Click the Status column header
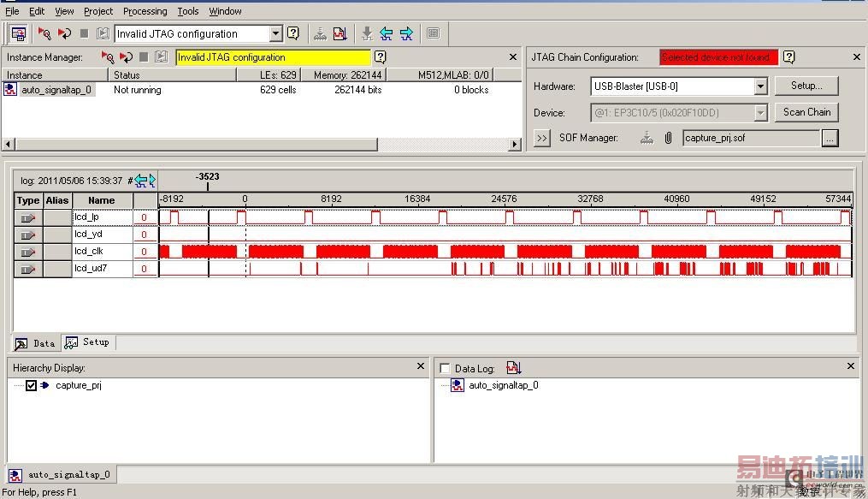 [172, 74]
